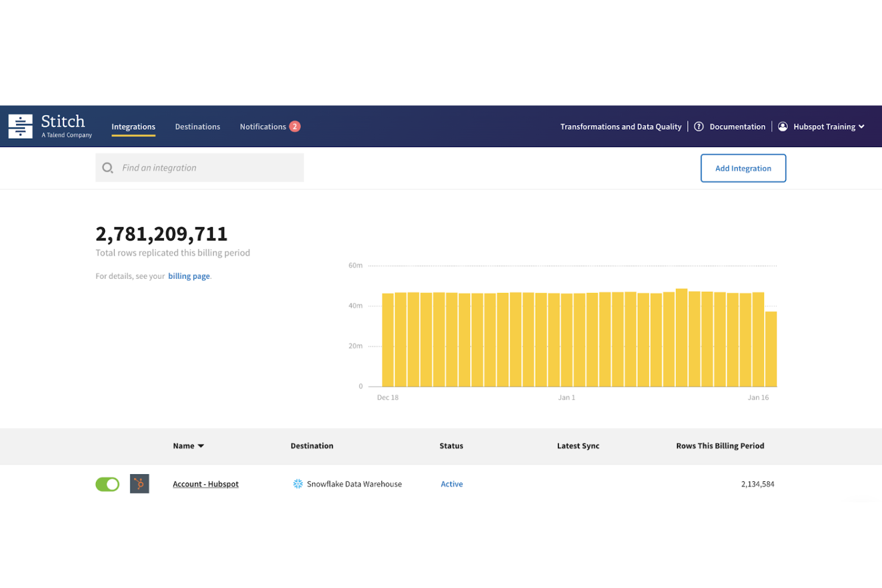Click the user profile icon near Hubspot Training
This screenshot has width=882, height=588.
[x=782, y=126]
